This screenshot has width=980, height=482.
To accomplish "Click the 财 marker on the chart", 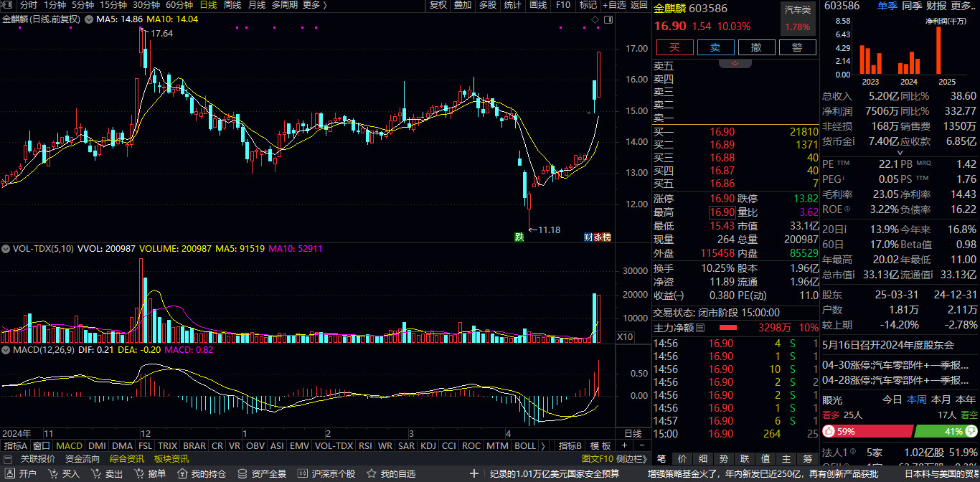I will coord(588,237).
